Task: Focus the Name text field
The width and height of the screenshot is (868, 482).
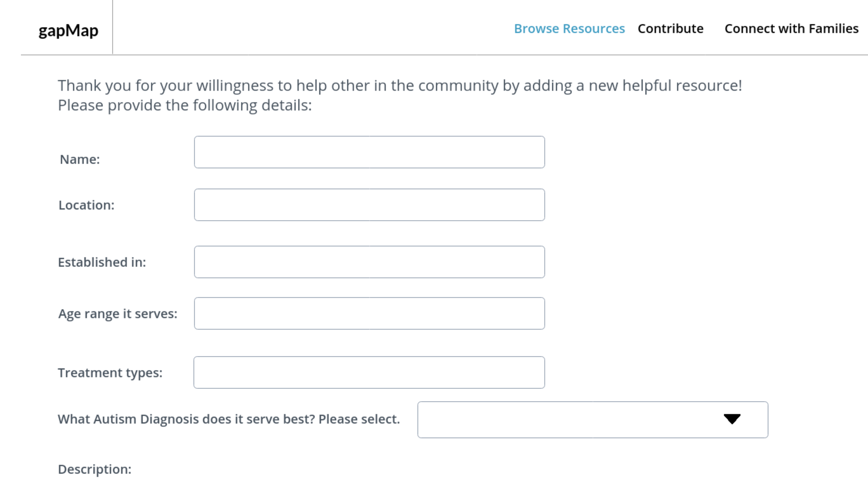Action: click(x=369, y=152)
